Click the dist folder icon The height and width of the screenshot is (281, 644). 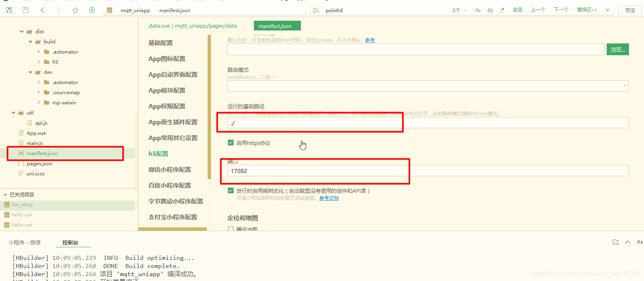point(30,31)
